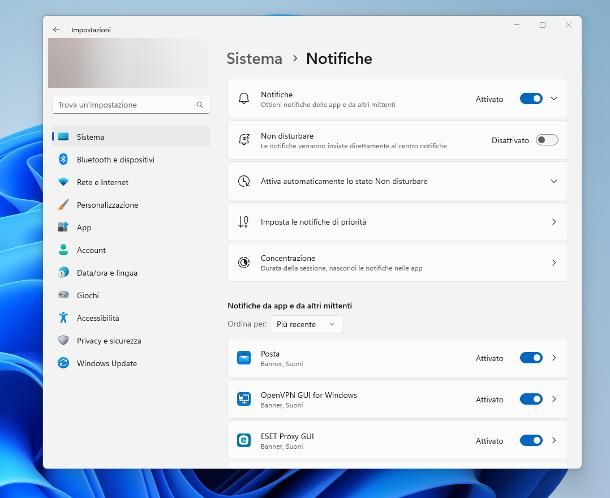Viewport: 610px width, 498px height.
Task: Click Sistema in the breadcrumb
Action: tap(254, 58)
